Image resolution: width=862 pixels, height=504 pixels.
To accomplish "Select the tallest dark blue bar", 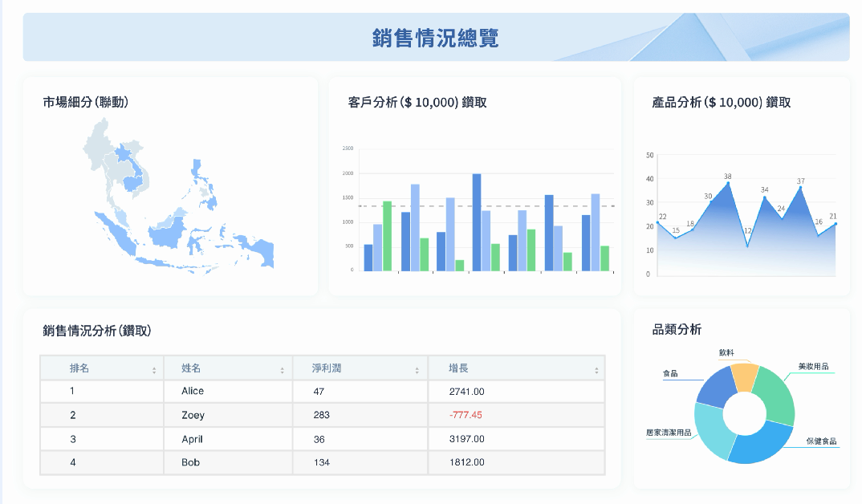I will [x=477, y=222].
